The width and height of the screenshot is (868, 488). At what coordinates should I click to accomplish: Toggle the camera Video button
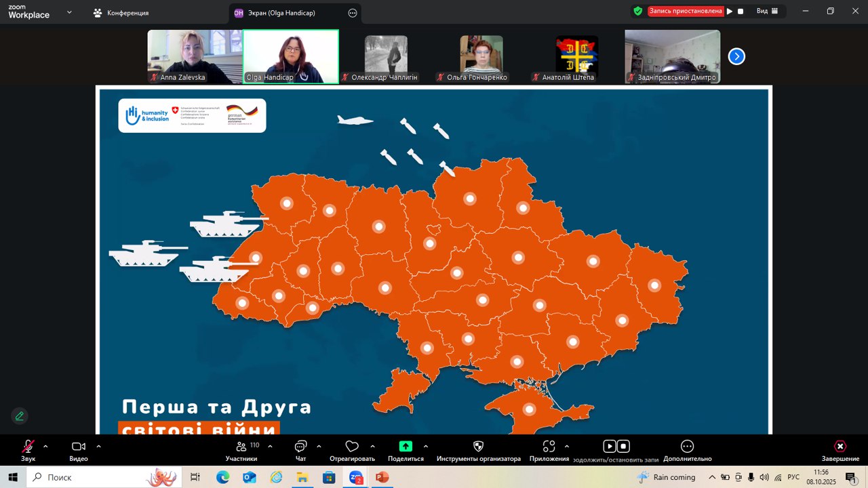pyautogui.click(x=79, y=447)
